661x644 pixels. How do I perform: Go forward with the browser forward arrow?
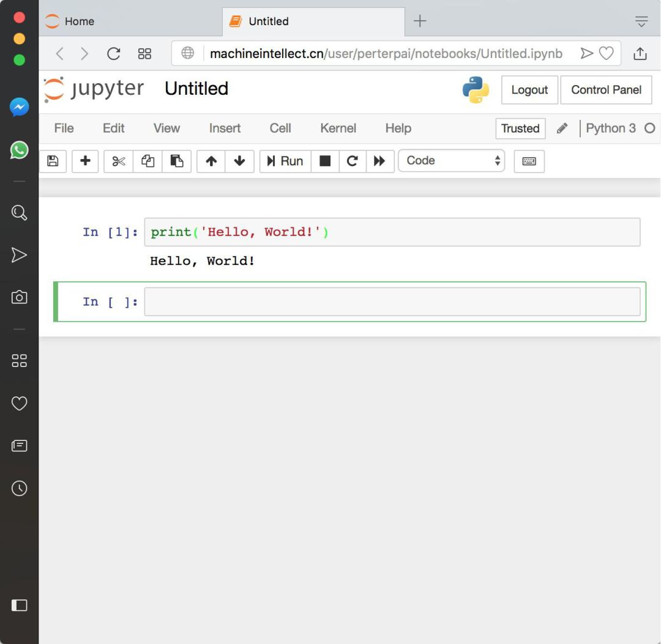click(x=84, y=53)
